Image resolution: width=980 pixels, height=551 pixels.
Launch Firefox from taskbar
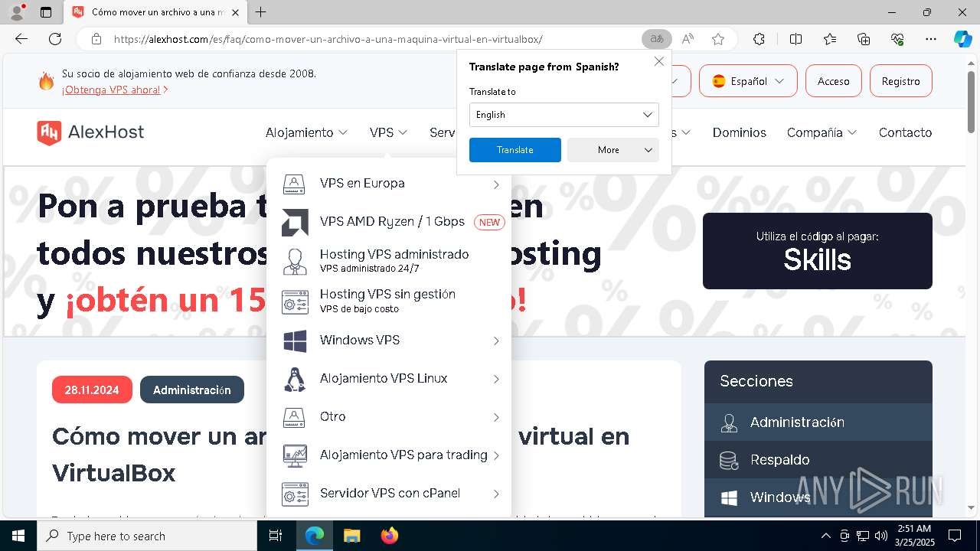pos(389,536)
